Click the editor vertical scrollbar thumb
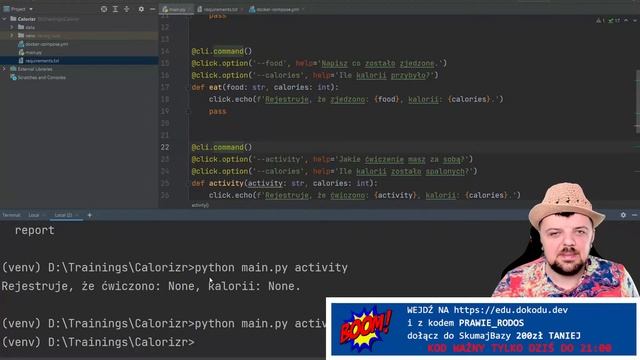 coord(638,101)
